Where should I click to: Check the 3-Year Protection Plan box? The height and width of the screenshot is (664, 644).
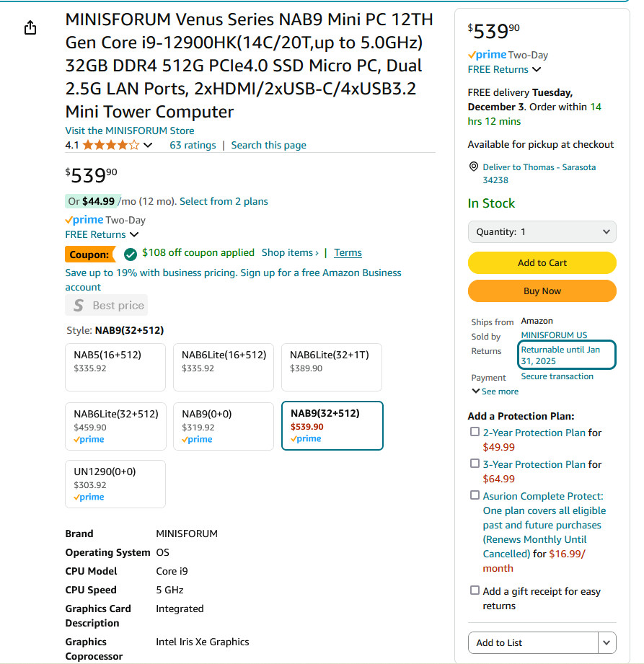[475, 464]
